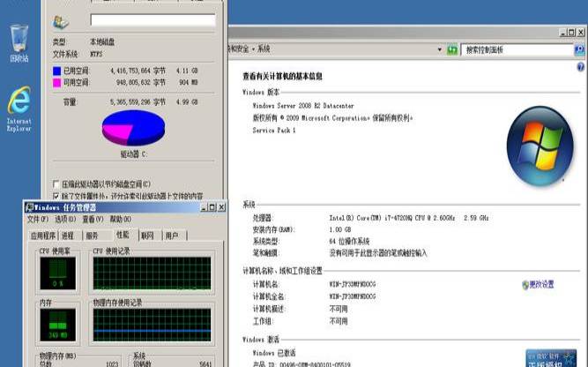588x367 pixels.
Task: Click the magenta 可用空间 color swatch
Action: [56, 83]
